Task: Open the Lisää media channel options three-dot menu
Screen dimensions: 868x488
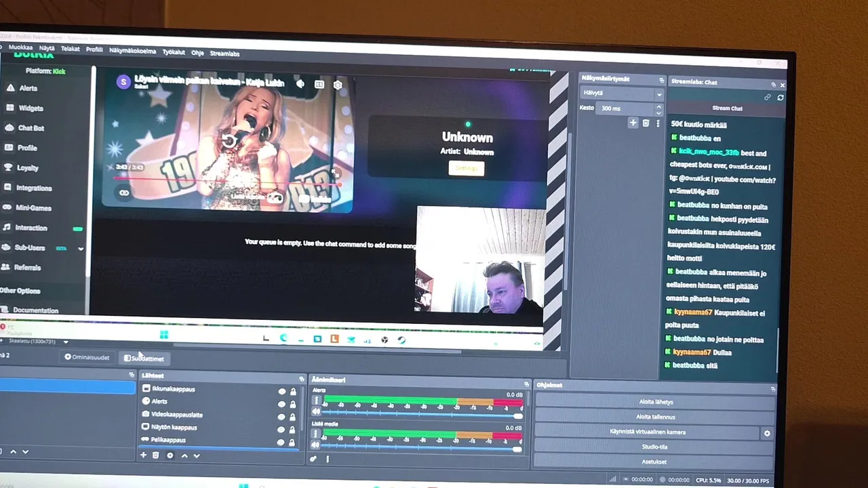Action: point(315,434)
